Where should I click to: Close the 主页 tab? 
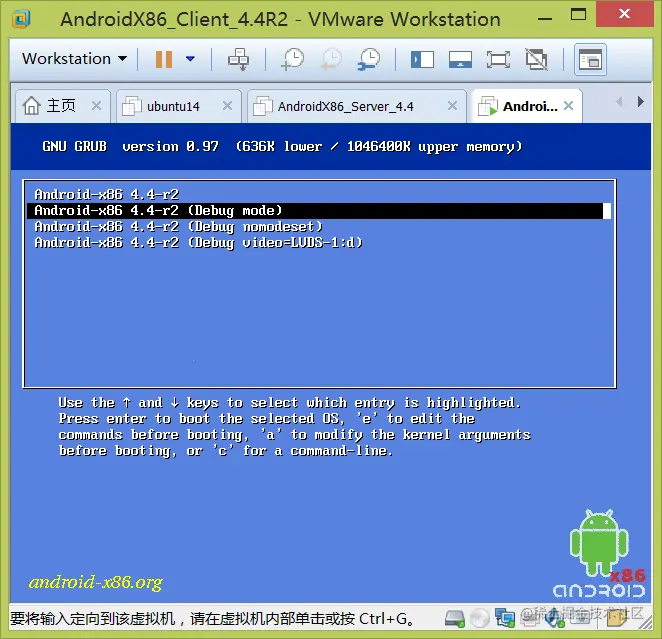pyautogui.click(x=96, y=106)
